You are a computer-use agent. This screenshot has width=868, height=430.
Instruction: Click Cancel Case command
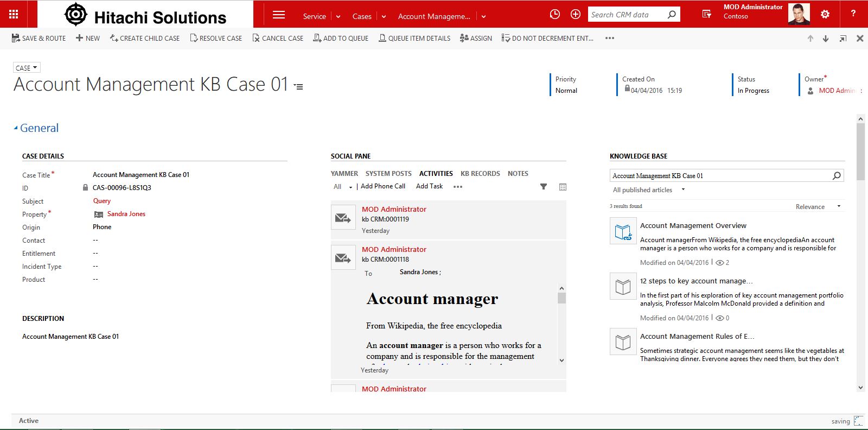click(278, 38)
